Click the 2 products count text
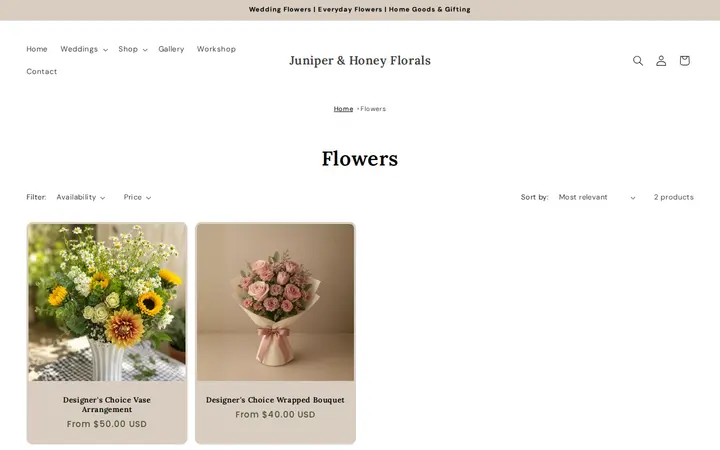This screenshot has width=720, height=450. 674,197
